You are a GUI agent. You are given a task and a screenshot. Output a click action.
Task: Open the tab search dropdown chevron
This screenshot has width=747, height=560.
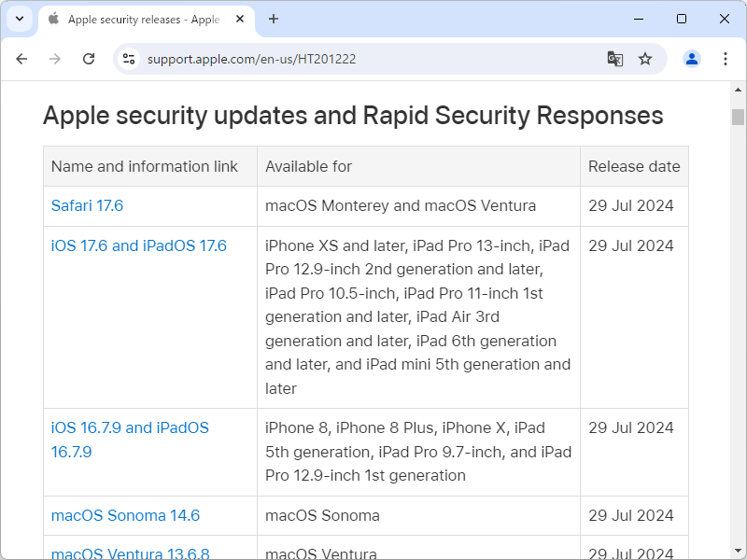(x=19, y=19)
